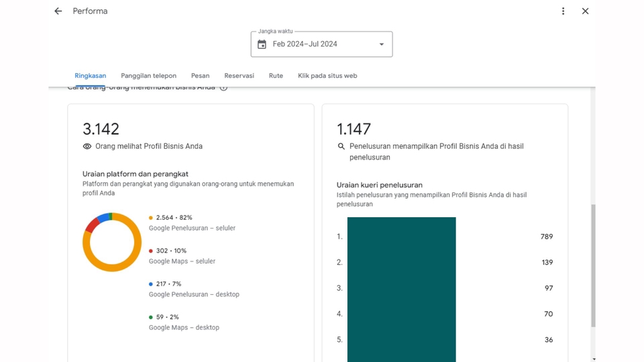The image size is (644, 362).
Task: Click the orange dot for 2.564 • 82%
Action: point(151,218)
